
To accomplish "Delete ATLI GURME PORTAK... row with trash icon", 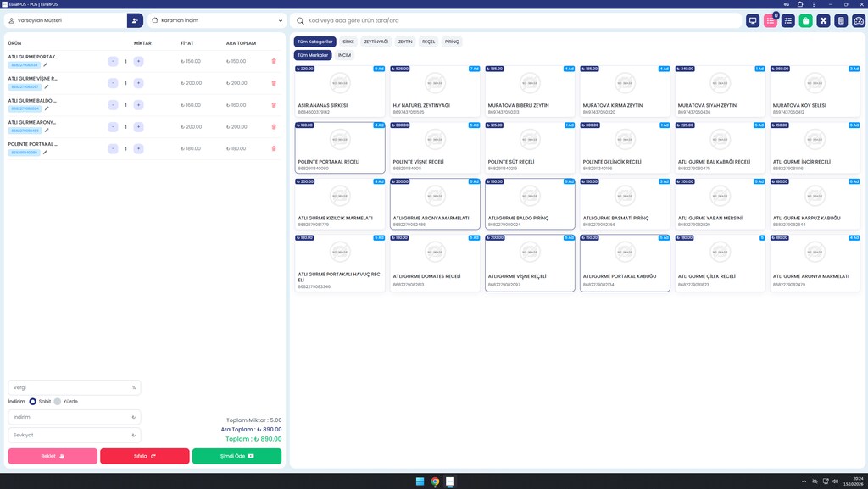I will pyautogui.click(x=274, y=61).
